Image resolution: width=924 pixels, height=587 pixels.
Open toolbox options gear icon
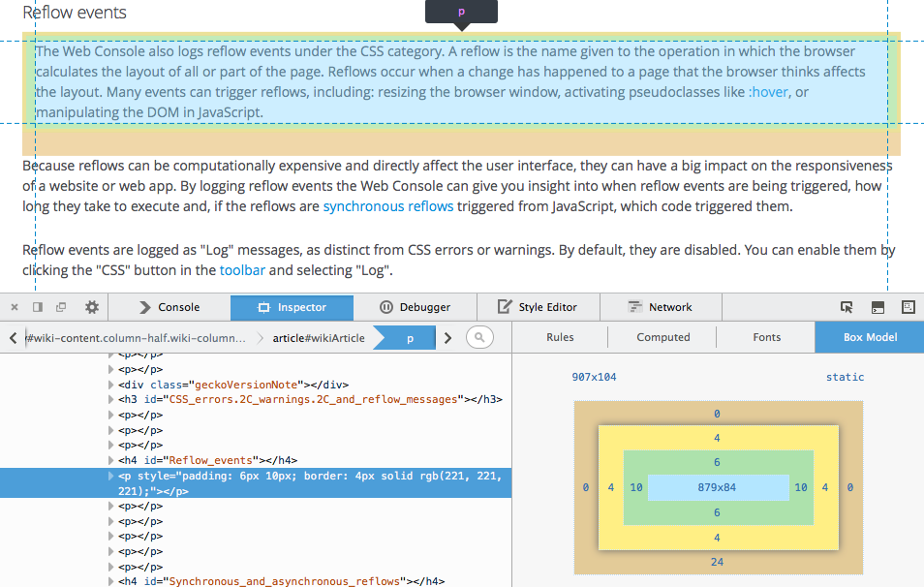coord(92,307)
